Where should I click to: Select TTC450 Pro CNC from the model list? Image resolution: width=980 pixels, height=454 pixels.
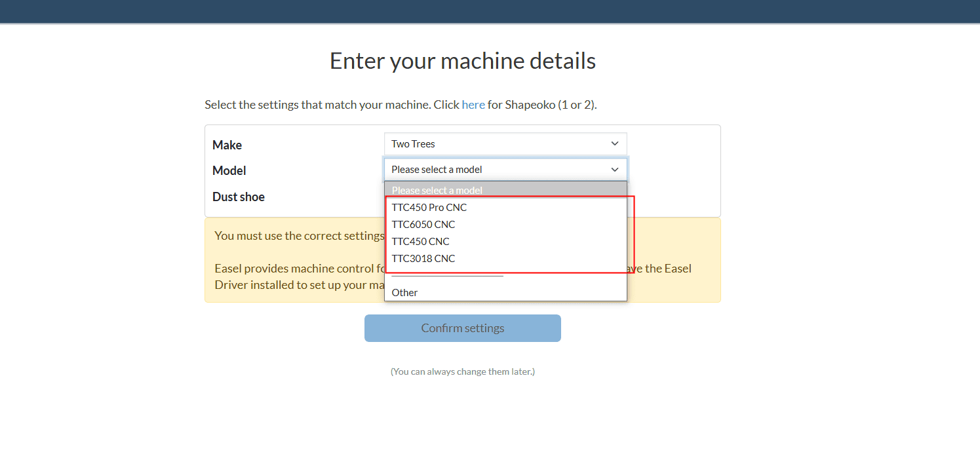click(429, 207)
